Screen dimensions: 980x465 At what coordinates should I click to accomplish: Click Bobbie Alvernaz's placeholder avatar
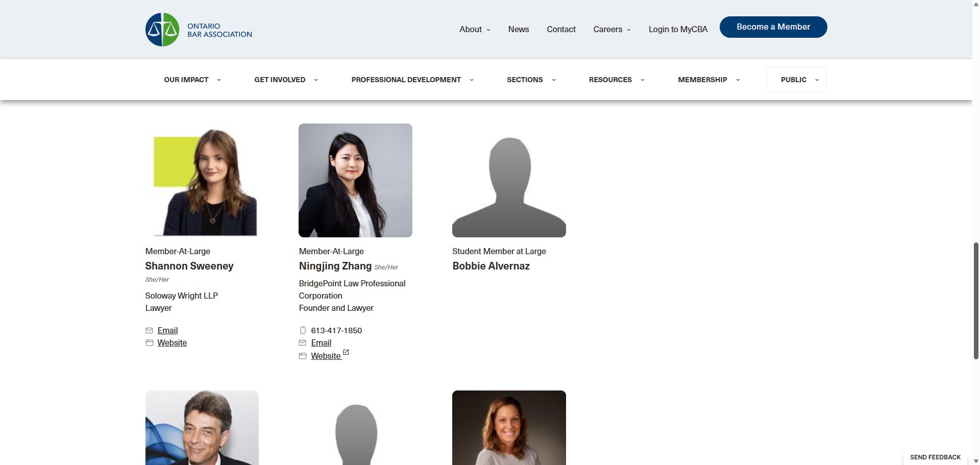[x=509, y=180]
